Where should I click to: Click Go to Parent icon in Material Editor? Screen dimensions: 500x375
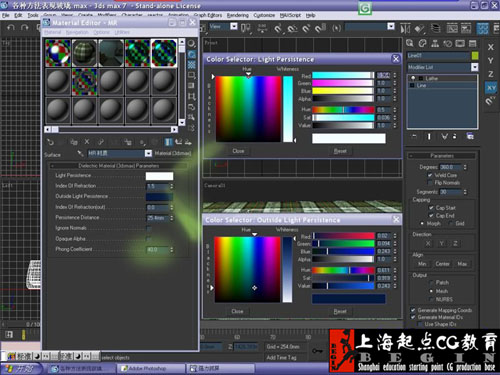(179, 142)
